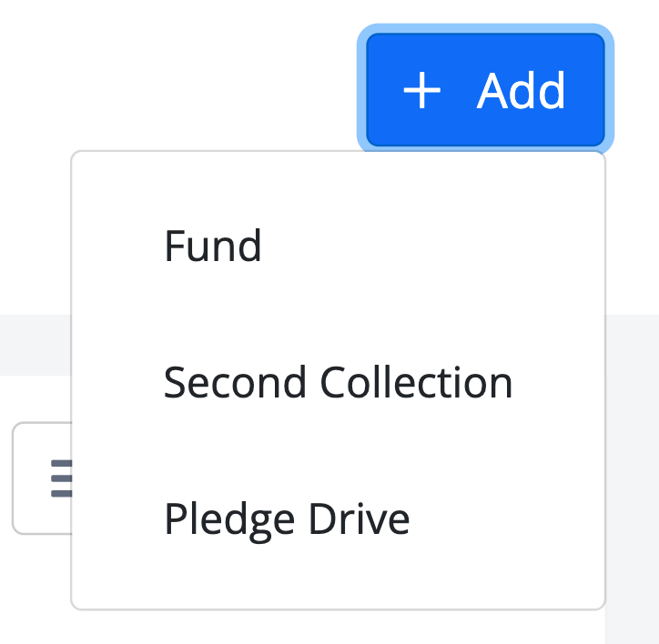Choose Fund from the Add dropdown
The width and height of the screenshot is (659, 644).
click(339, 246)
